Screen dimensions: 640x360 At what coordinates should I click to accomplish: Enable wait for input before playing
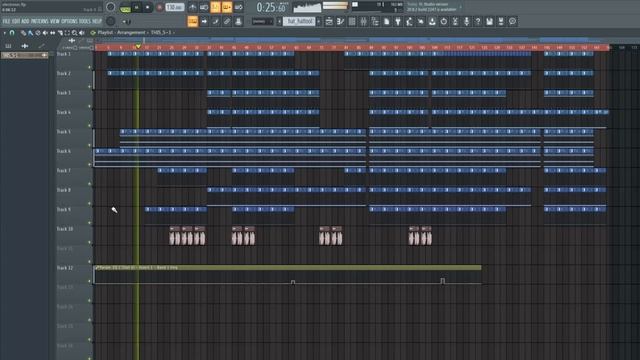pos(204,7)
